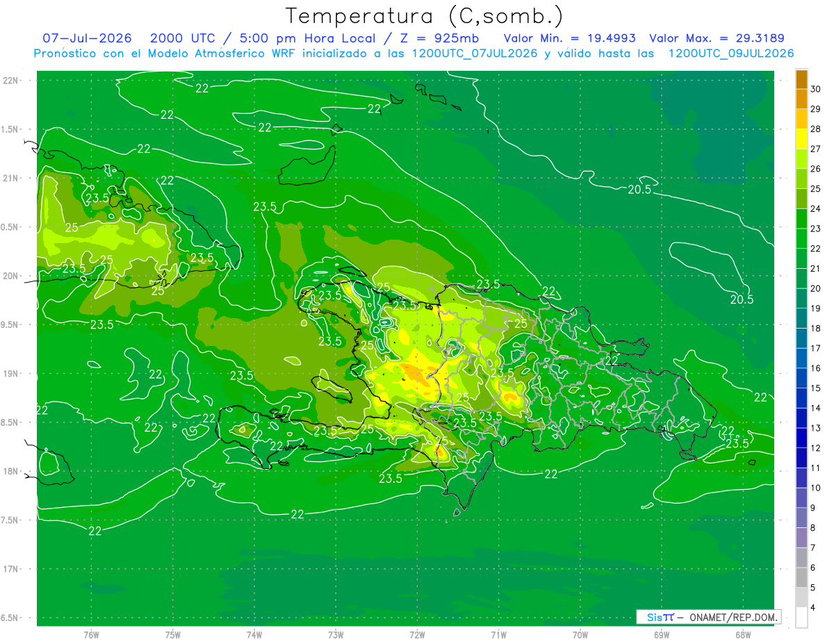Viewport: 834px width, 644px height.
Task: Pick the gray legend swatch between 5 and 6
Action: click(x=801, y=578)
